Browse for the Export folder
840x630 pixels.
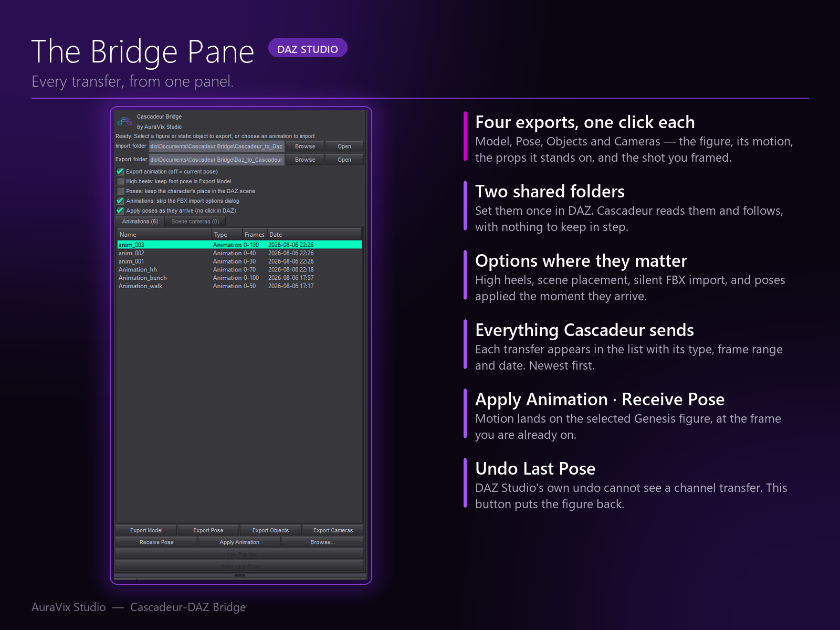coord(305,160)
